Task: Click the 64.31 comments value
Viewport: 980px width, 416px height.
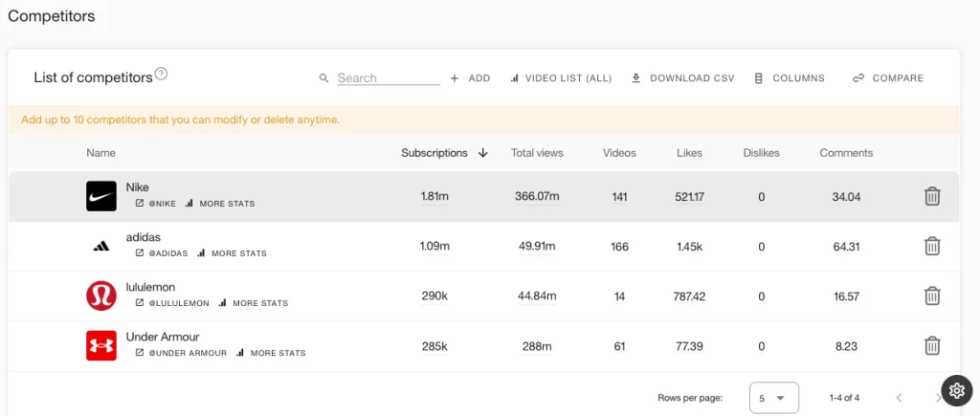Action: (x=846, y=247)
